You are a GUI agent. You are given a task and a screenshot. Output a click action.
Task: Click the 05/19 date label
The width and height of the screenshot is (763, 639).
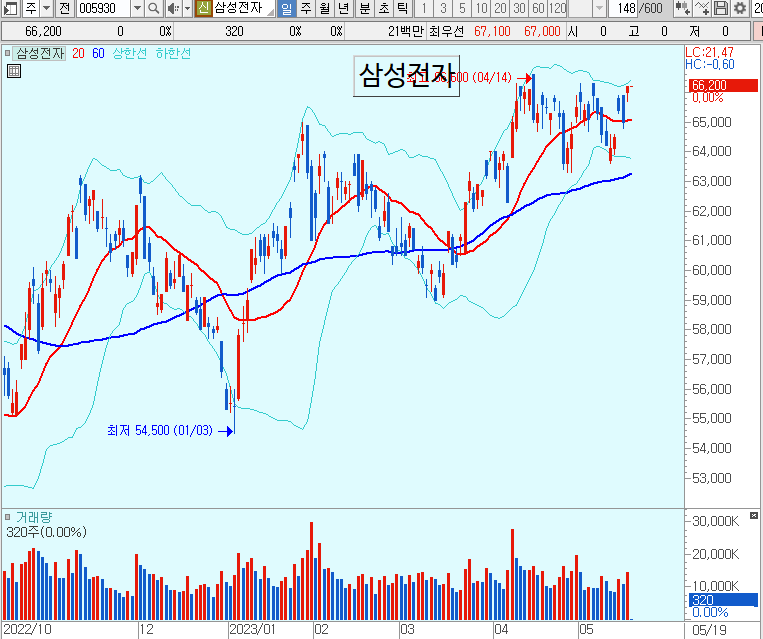709,630
